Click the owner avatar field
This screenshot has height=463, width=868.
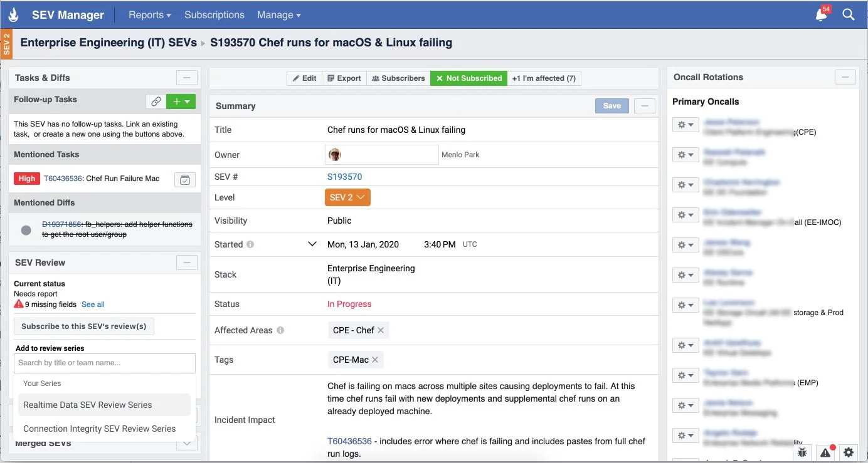point(381,155)
